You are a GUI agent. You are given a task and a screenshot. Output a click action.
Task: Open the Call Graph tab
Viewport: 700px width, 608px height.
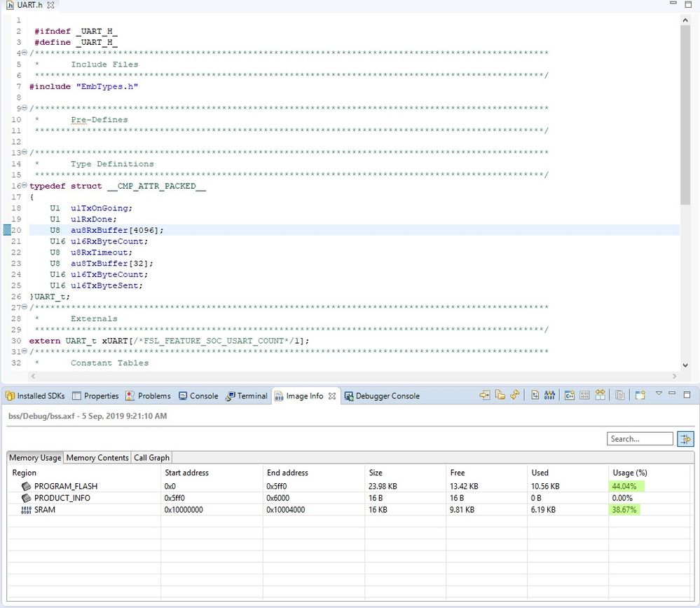(x=151, y=458)
